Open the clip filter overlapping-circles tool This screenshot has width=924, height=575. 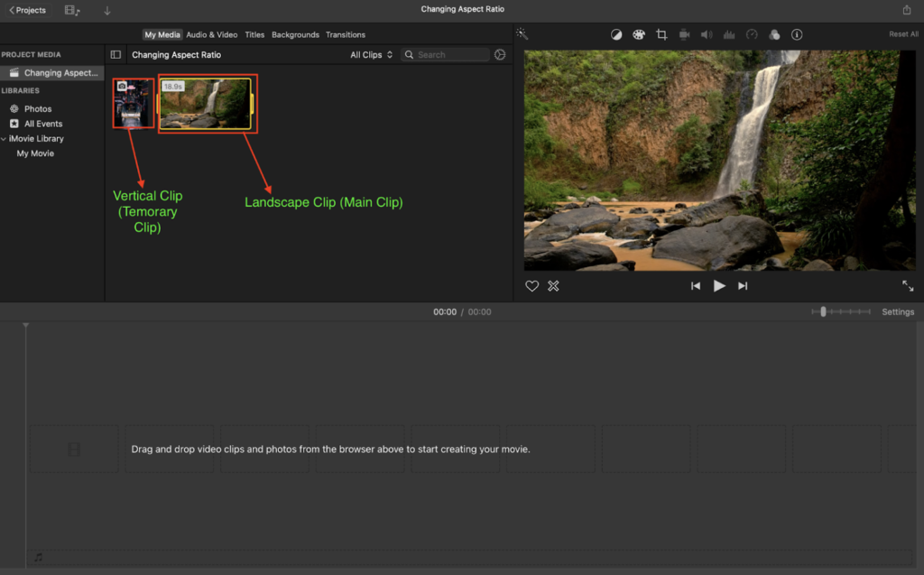pos(774,34)
